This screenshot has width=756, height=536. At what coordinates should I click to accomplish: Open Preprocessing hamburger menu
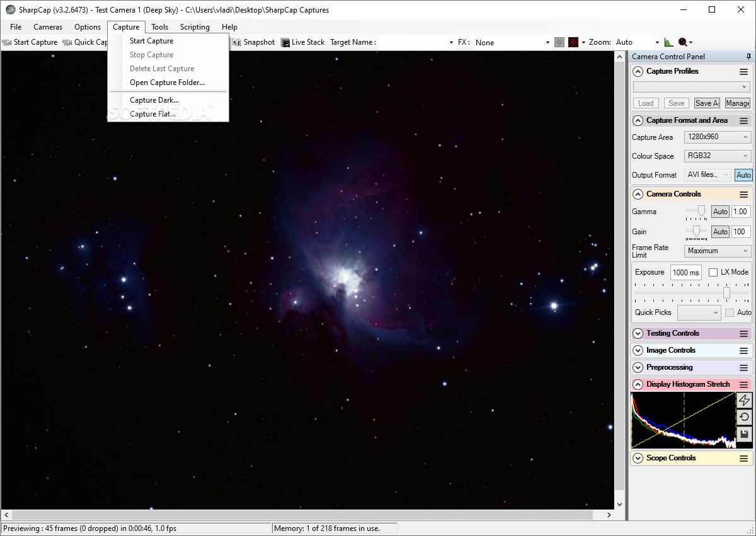click(744, 368)
